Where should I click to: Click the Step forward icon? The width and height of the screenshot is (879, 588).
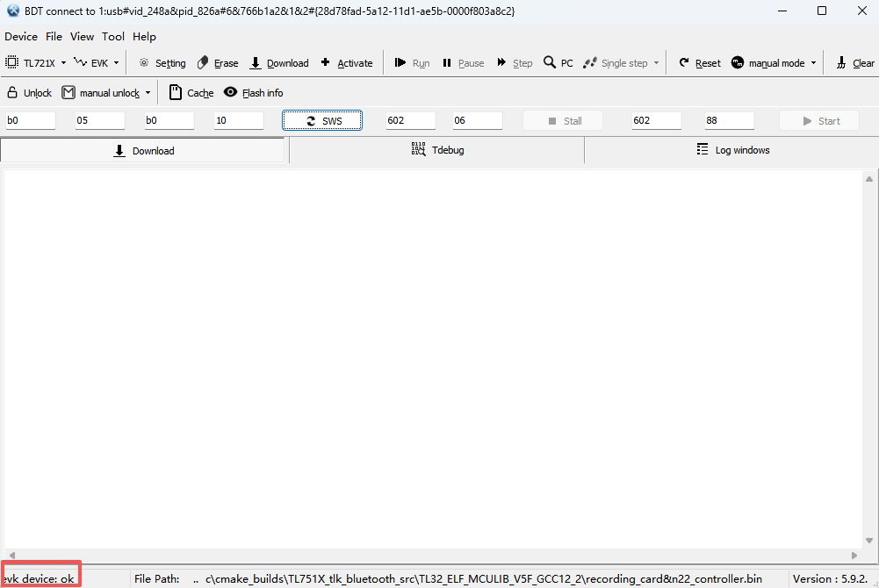pyautogui.click(x=501, y=62)
